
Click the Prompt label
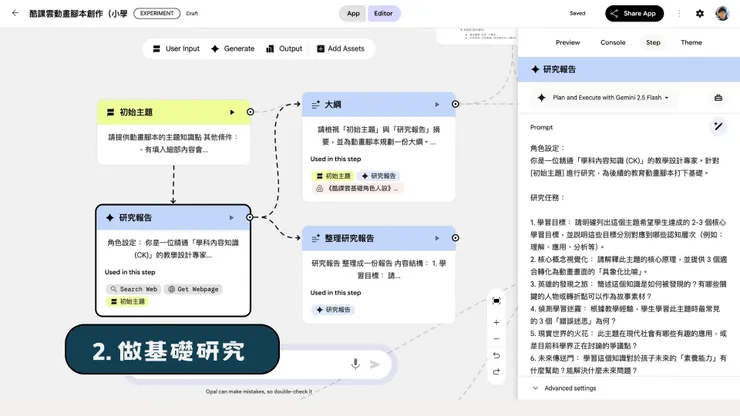pyautogui.click(x=541, y=127)
